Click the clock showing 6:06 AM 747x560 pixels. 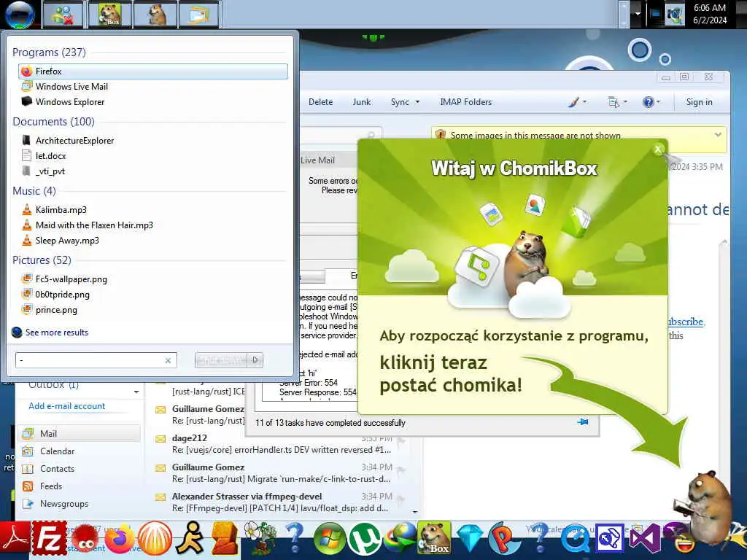click(710, 14)
